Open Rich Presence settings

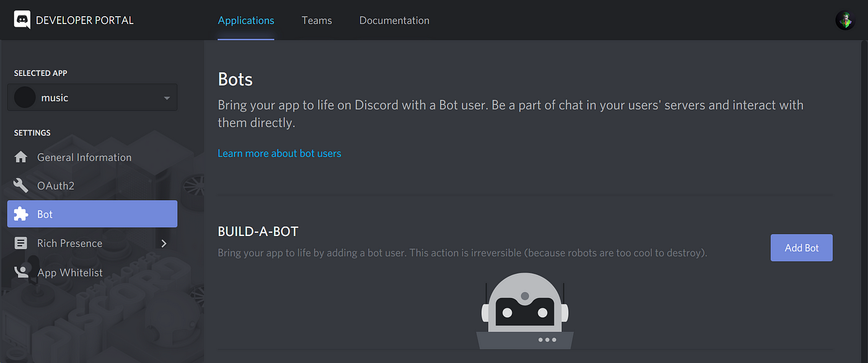pos(92,243)
